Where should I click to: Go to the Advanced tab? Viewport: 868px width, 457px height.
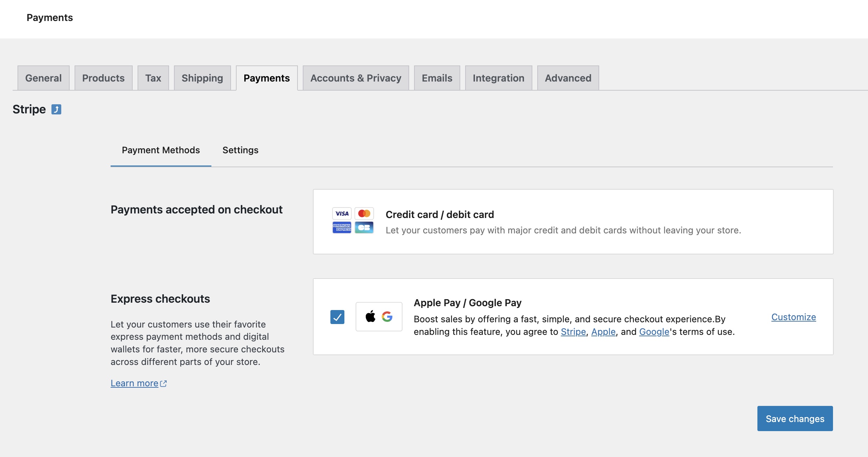tap(567, 78)
